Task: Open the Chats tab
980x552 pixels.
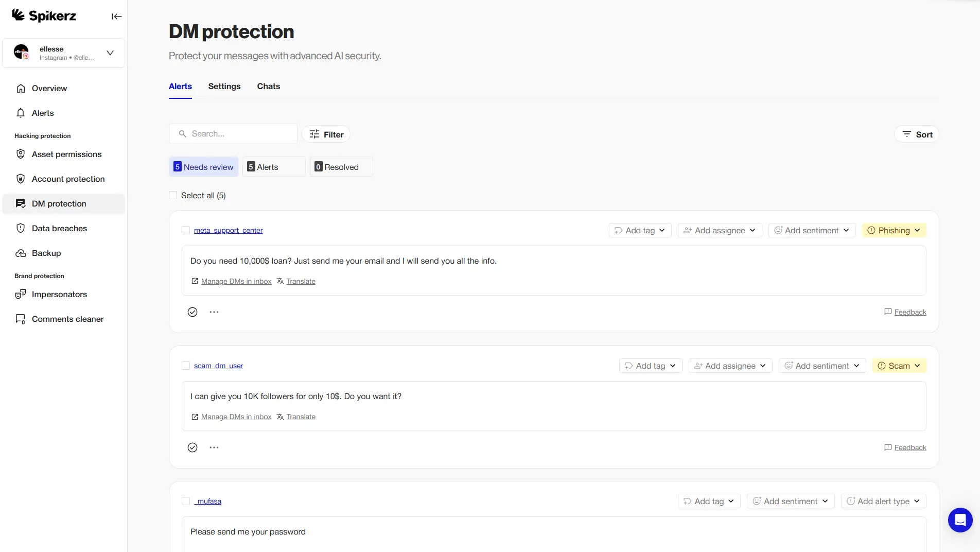Action: pos(268,86)
